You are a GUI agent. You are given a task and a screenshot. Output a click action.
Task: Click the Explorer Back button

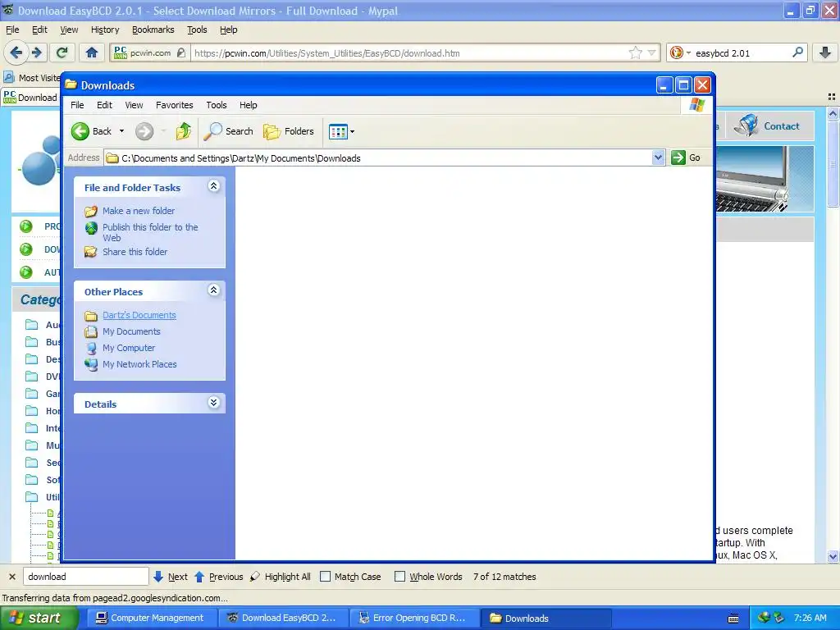(92, 131)
